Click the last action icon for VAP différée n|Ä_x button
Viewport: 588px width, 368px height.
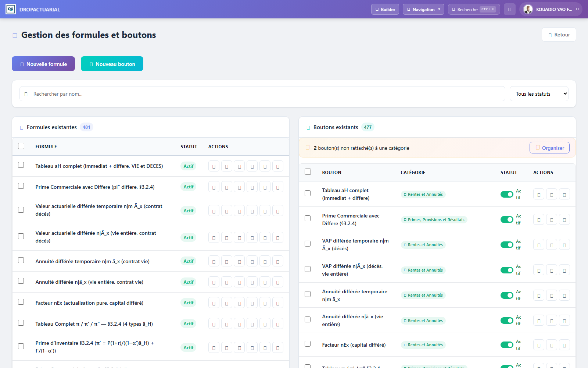pyautogui.click(x=564, y=270)
